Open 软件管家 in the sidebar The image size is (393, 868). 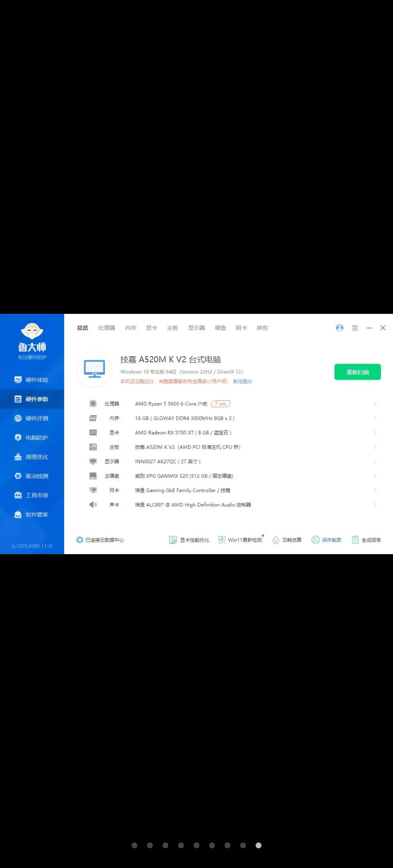[32, 514]
